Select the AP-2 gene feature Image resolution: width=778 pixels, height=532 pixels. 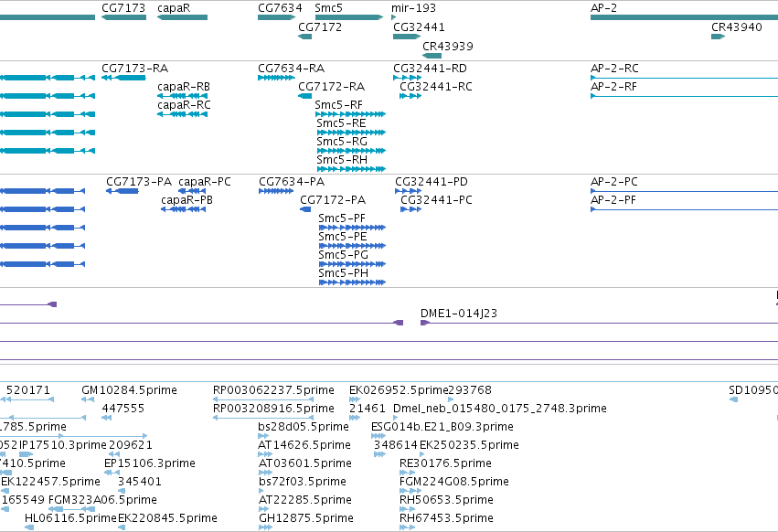[684, 17]
